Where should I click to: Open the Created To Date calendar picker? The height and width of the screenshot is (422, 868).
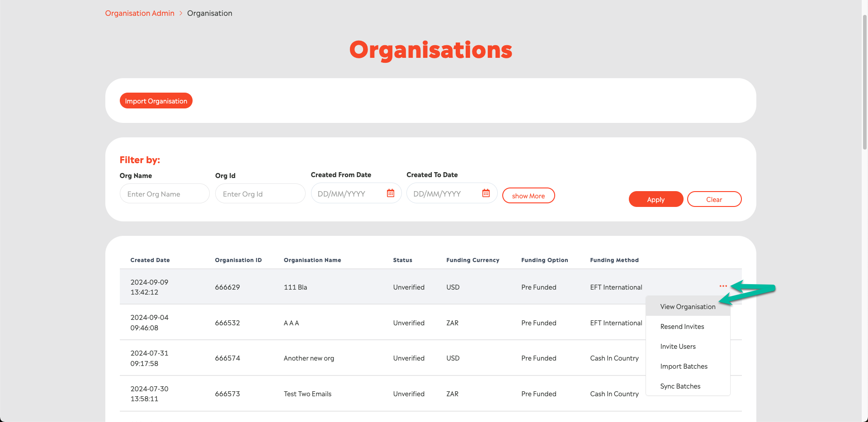tap(486, 193)
